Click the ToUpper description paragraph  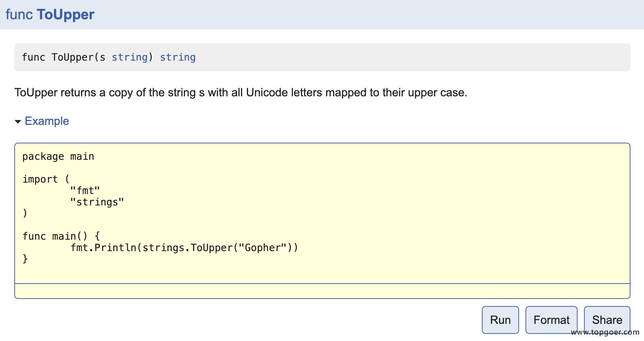241,93
